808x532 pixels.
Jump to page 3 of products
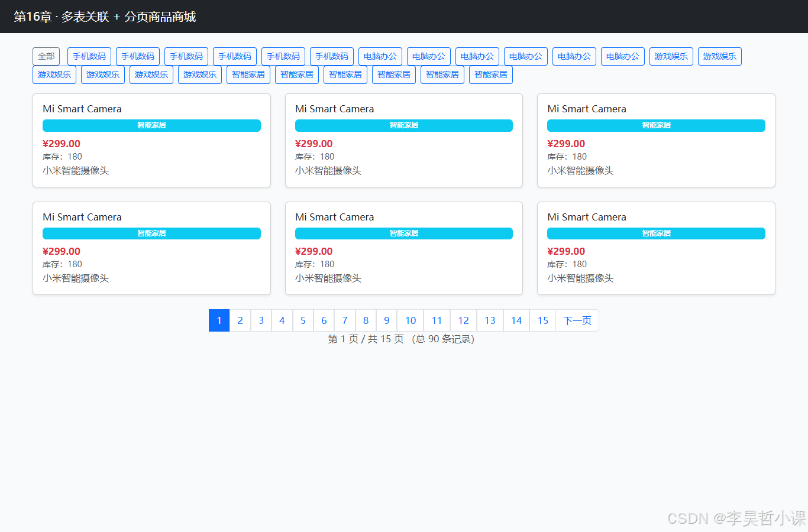[x=261, y=320]
